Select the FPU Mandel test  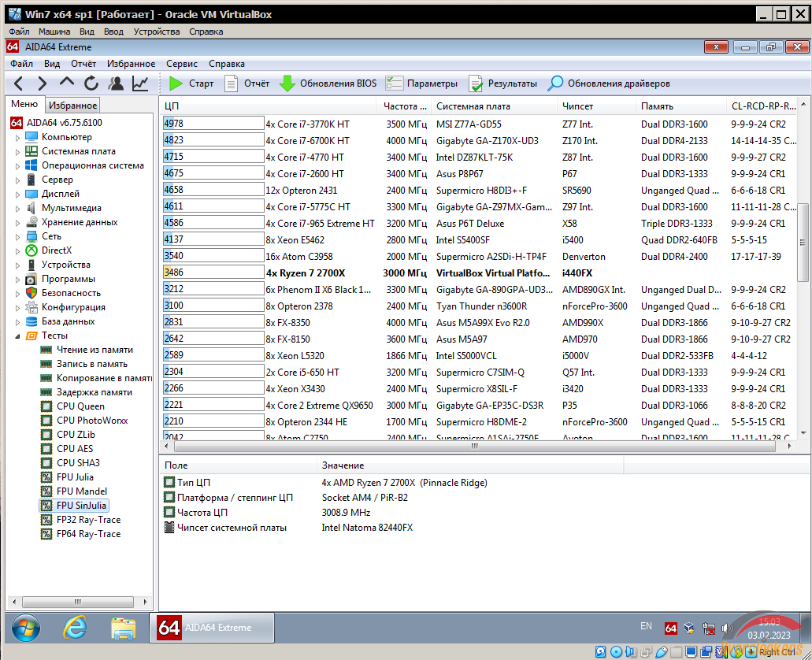click(x=81, y=491)
